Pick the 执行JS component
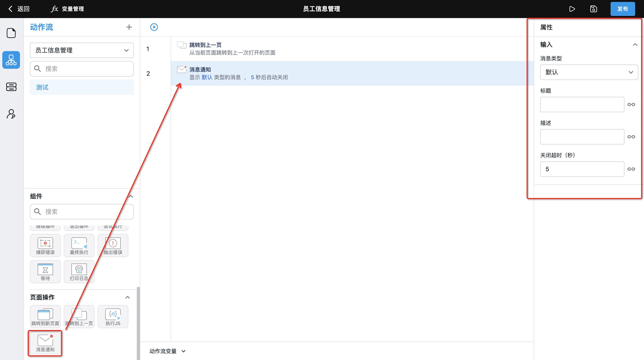644x360 pixels. coord(113,317)
